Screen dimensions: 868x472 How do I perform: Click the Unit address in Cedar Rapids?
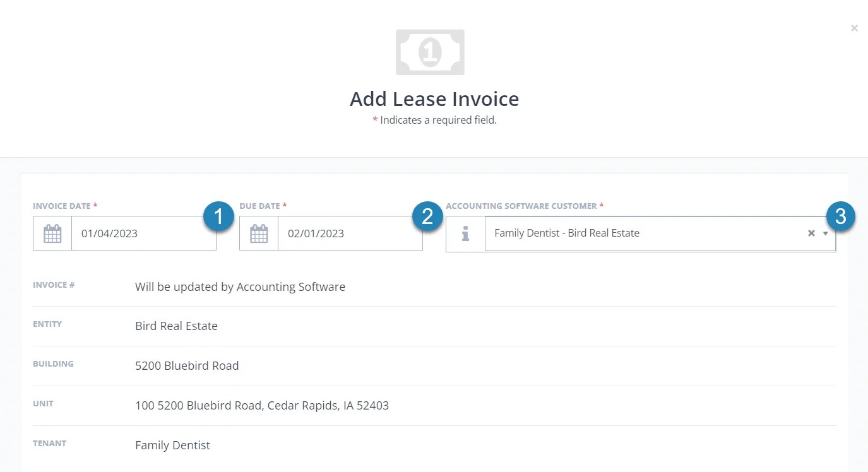coord(261,405)
